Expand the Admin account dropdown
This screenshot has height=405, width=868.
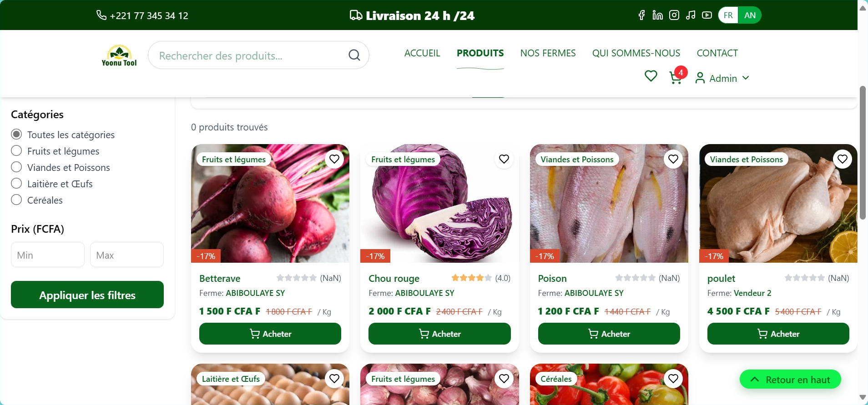click(722, 78)
